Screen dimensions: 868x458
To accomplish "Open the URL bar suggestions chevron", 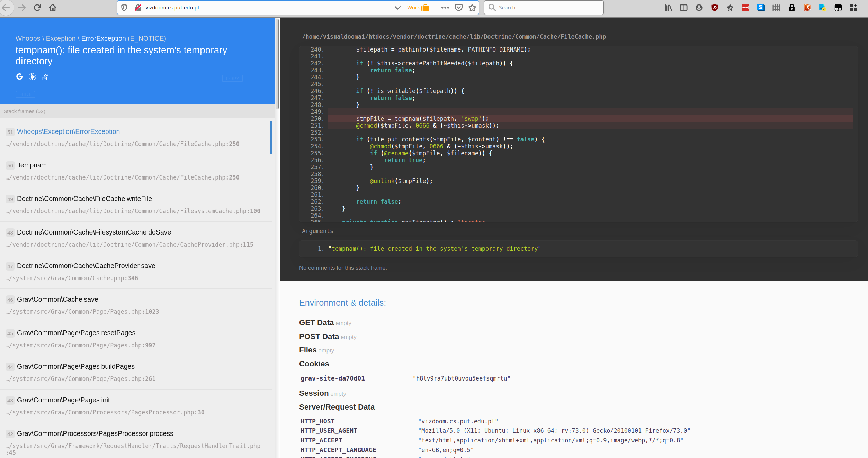I will (397, 7).
